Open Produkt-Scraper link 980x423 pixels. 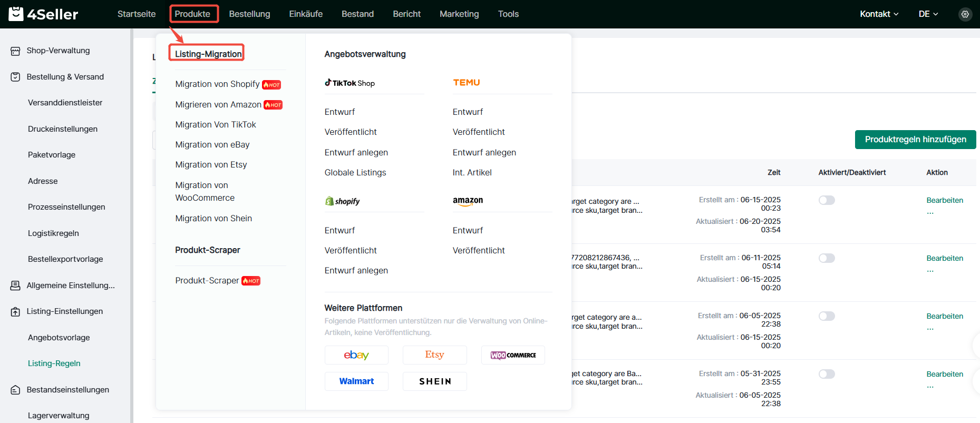point(207,281)
